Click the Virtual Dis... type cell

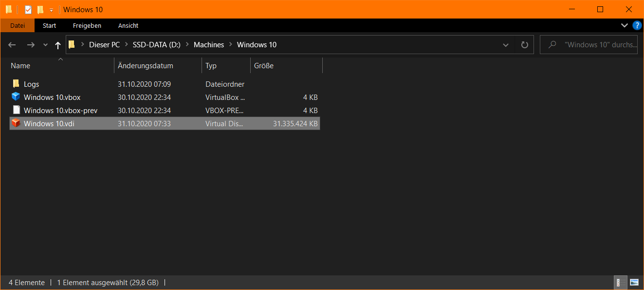[x=224, y=124]
